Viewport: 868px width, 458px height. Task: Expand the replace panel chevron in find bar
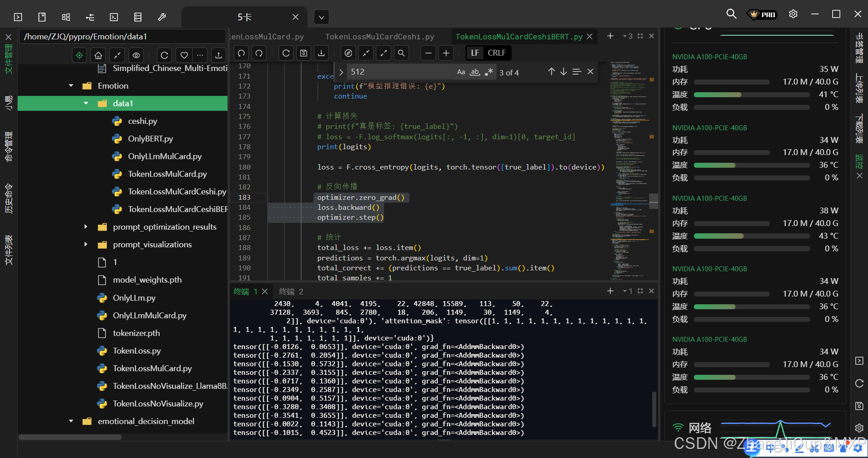point(341,71)
